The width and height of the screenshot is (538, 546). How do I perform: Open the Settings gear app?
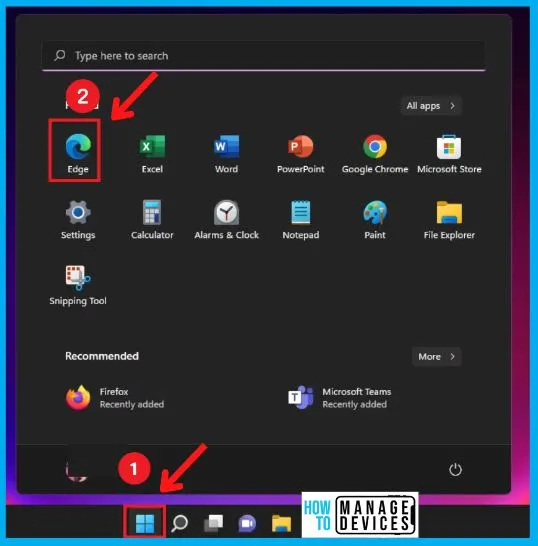(x=78, y=219)
